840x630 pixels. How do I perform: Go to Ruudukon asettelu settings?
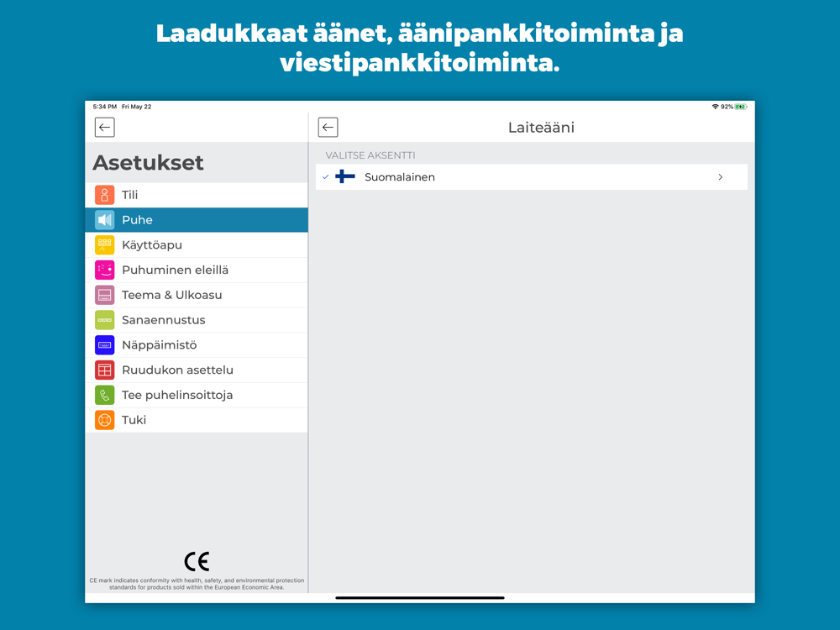tap(197, 370)
